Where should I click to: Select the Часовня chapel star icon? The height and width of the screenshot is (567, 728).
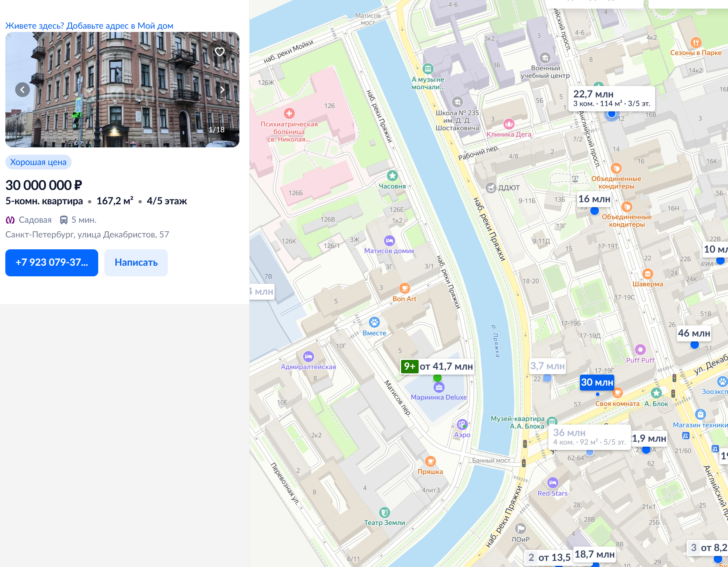392,176
